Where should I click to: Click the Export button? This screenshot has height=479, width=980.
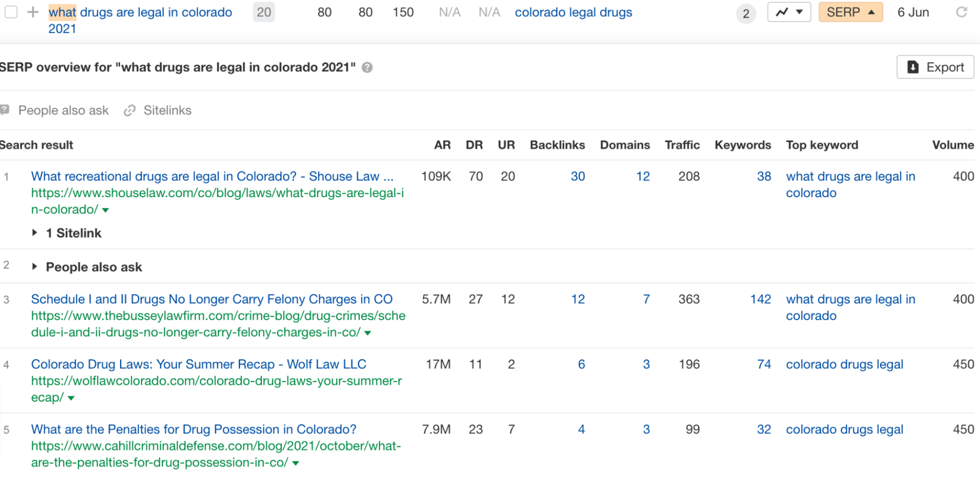click(x=935, y=67)
